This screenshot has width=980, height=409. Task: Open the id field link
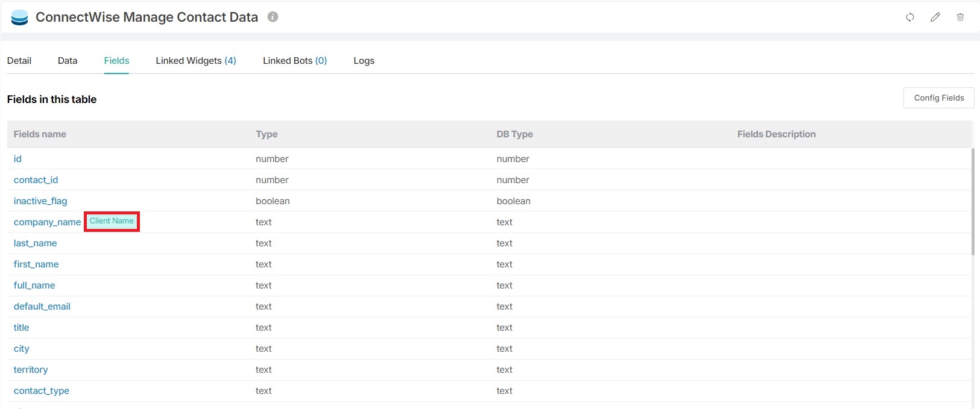coord(17,158)
